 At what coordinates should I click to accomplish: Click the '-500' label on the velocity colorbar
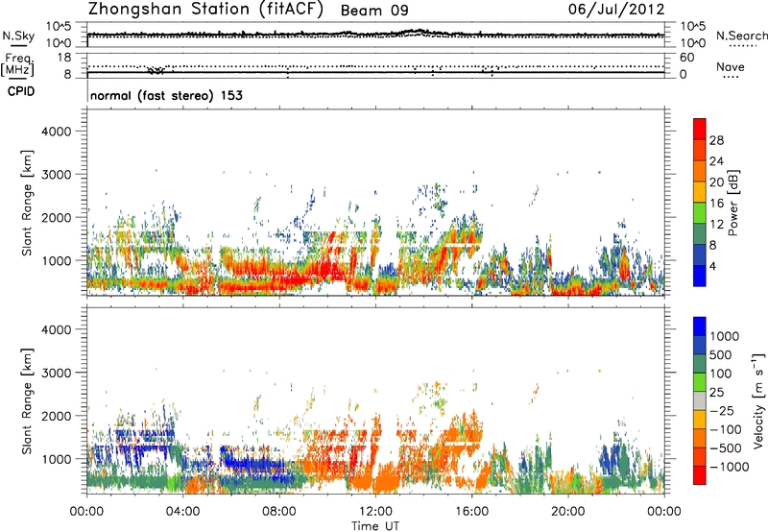[x=726, y=448]
